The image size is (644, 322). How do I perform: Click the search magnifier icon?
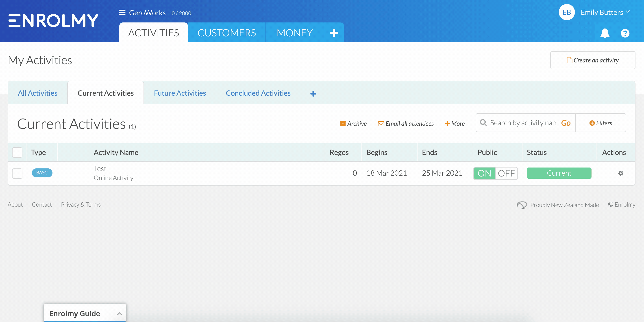point(483,123)
